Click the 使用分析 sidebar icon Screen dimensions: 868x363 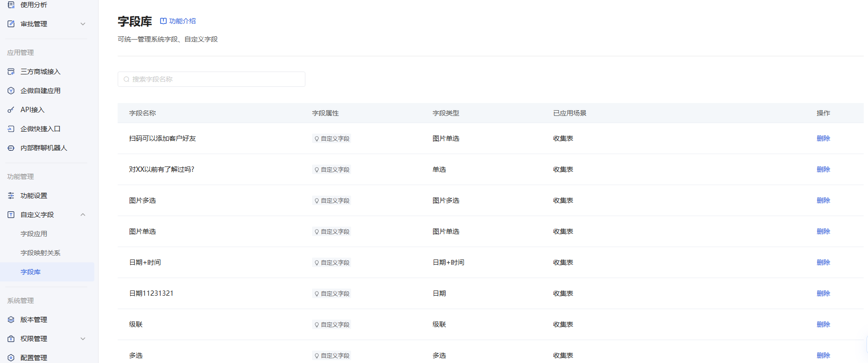point(11,5)
